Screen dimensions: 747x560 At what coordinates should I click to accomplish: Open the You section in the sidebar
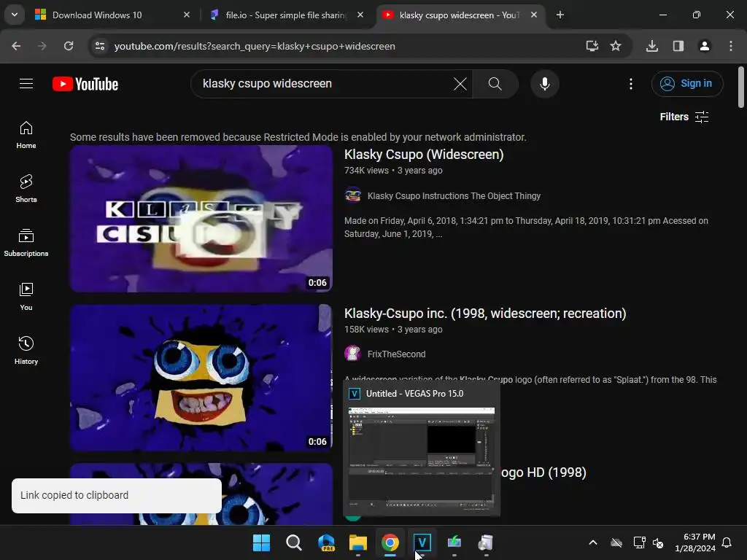click(x=26, y=296)
